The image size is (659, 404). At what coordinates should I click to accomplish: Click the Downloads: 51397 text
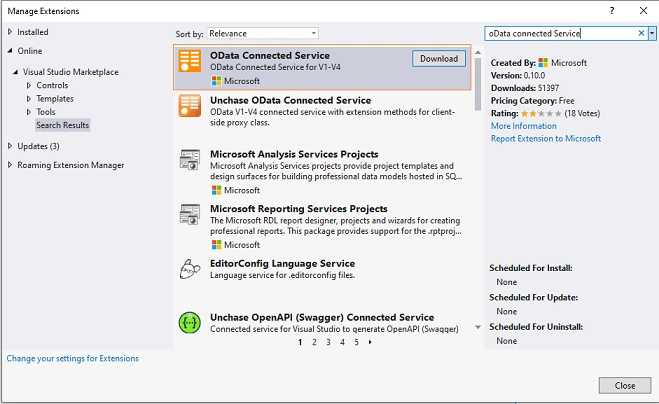point(525,88)
